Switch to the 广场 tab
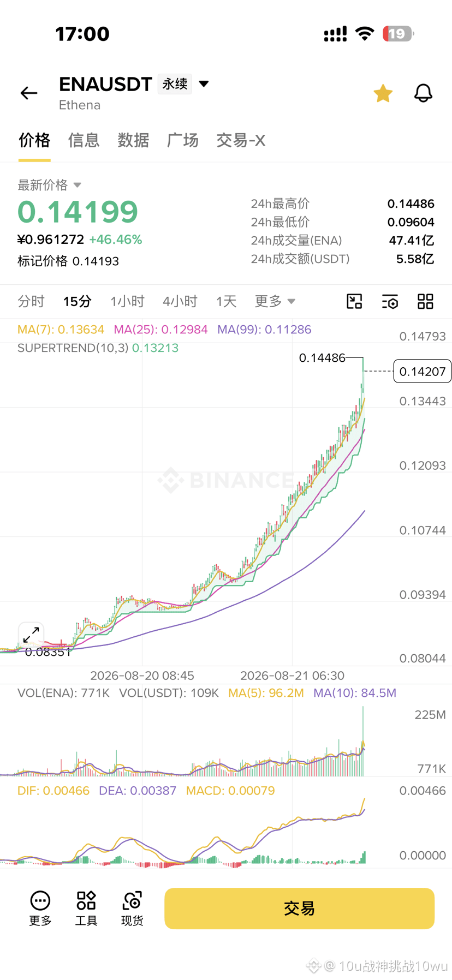Image resolution: width=452 pixels, height=980 pixels. pos(183,140)
